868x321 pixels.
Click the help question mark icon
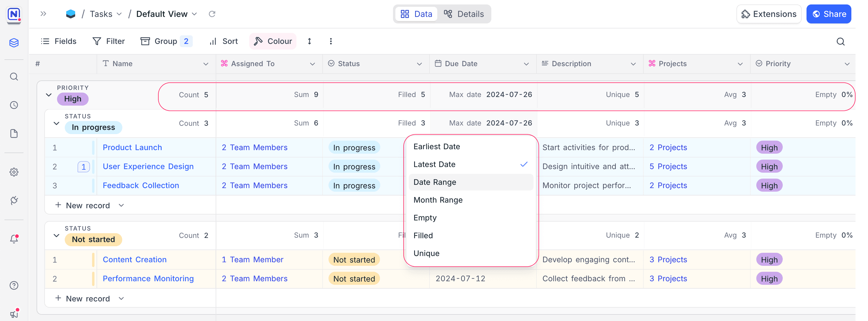tap(14, 285)
